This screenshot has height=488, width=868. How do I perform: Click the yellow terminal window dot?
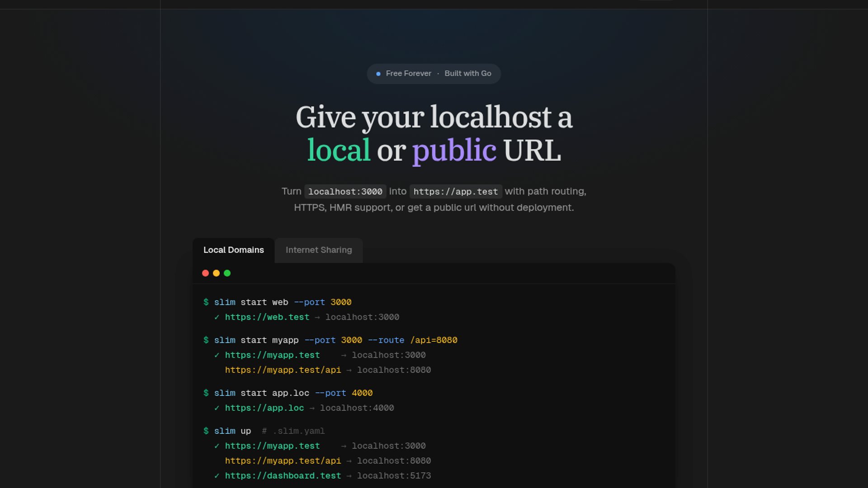pos(216,273)
